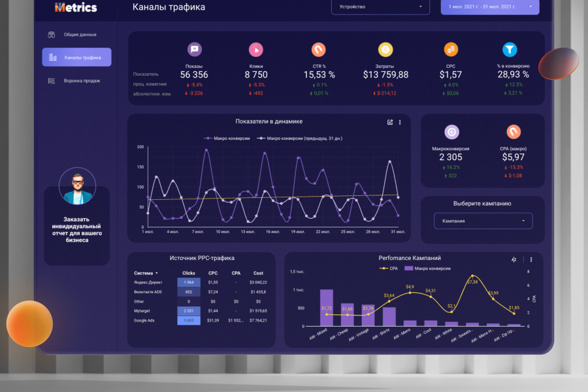
Task: Open the date range picker 1 июл. 2021
Action: 490,7
